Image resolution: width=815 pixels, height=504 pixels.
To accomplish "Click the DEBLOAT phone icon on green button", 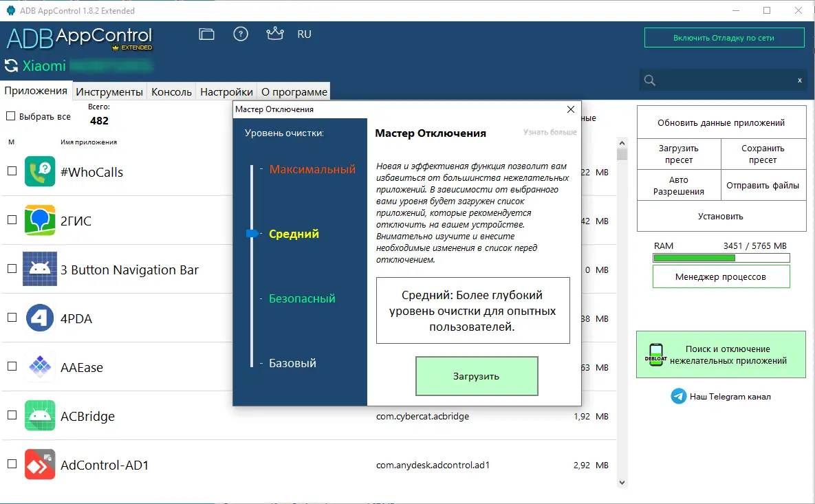I will click(658, 353).
